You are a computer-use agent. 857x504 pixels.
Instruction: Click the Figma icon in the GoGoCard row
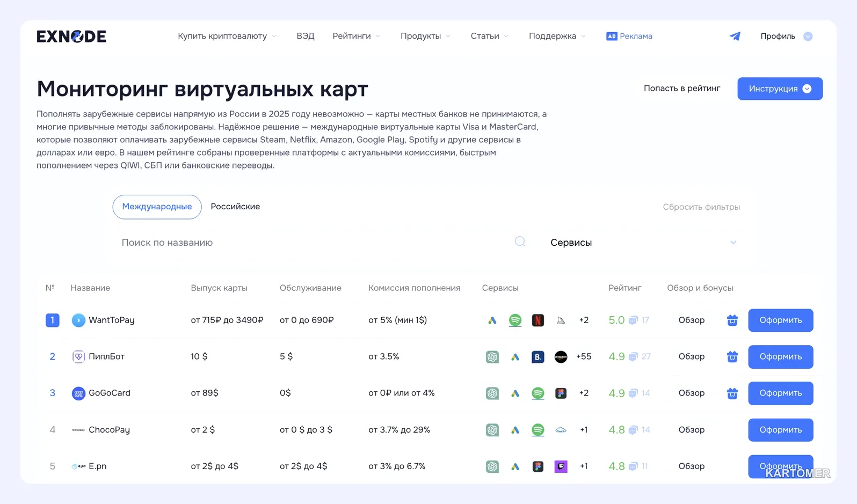(561, 393)
